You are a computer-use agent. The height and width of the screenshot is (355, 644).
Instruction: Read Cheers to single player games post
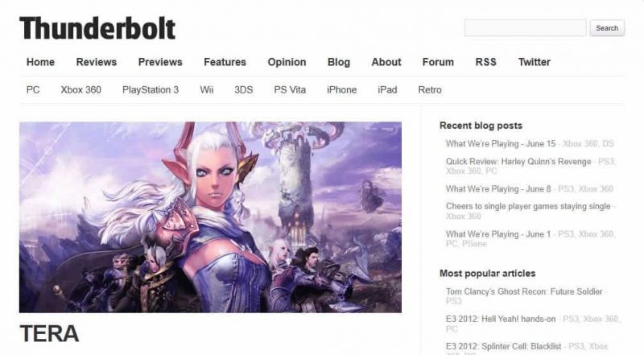[528, 206]
